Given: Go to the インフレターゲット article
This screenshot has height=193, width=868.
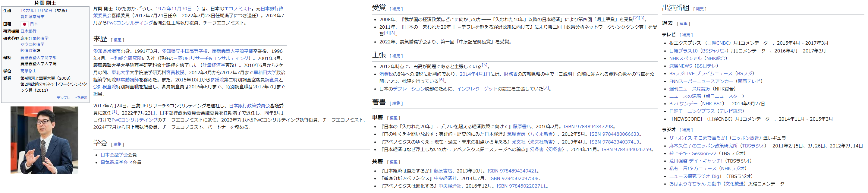Looking at the screenshot, I should coord(477,89).
